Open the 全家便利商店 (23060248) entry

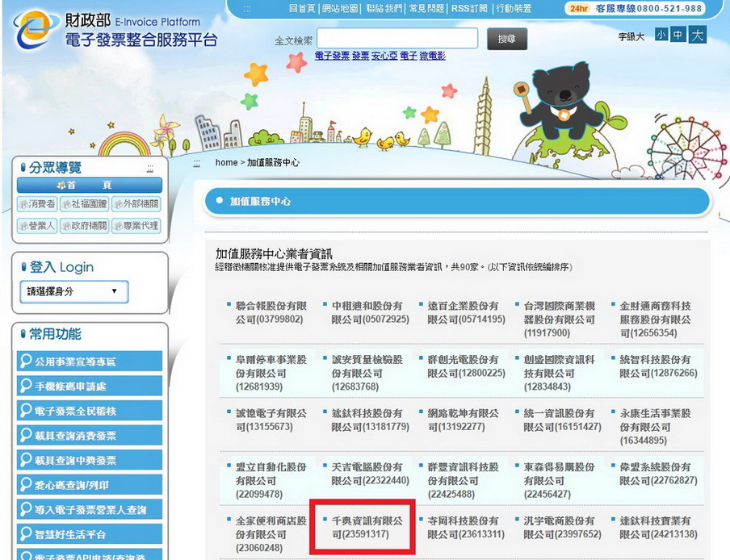pos(271,534)
